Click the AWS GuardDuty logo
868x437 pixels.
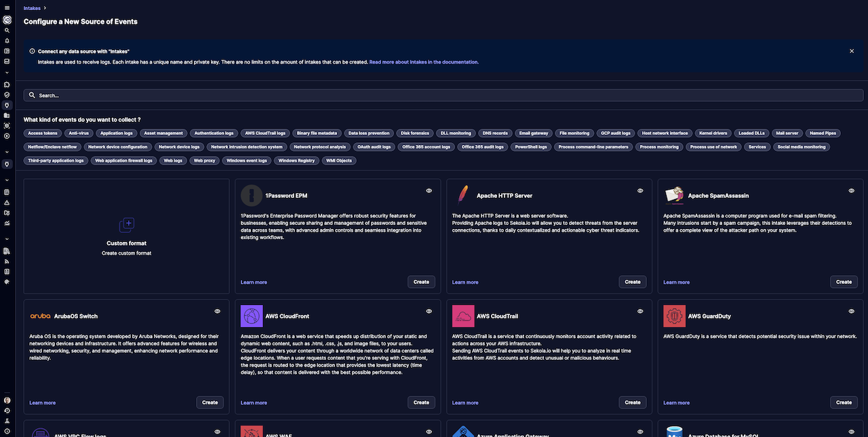click(675, 316)
